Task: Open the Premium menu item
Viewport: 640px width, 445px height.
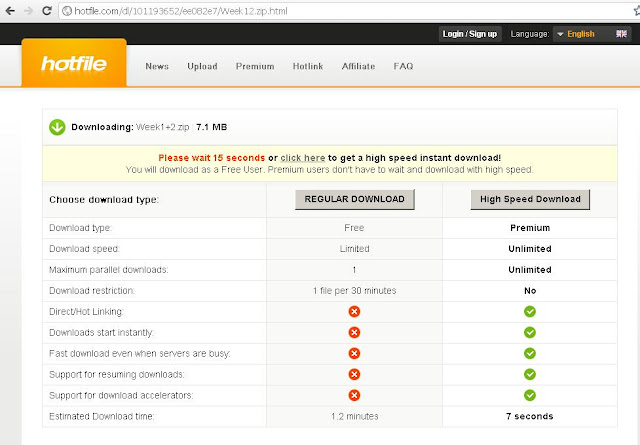Action: tap(255, 66)
